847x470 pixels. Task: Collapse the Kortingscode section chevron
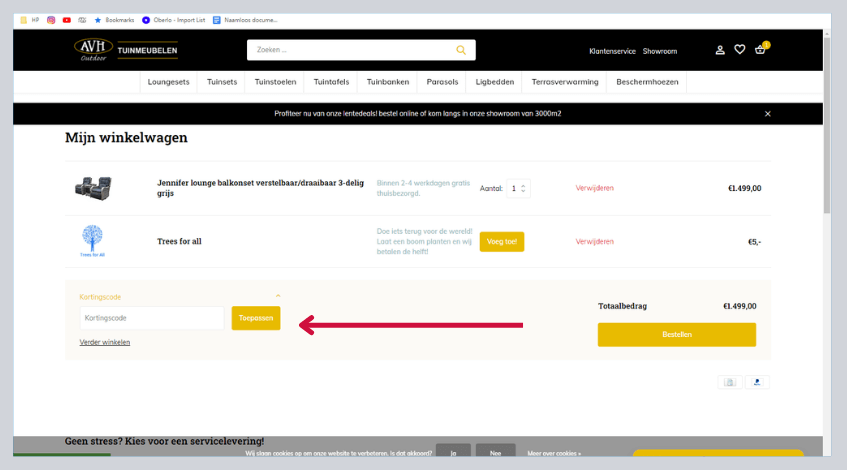tap(278, 296)
